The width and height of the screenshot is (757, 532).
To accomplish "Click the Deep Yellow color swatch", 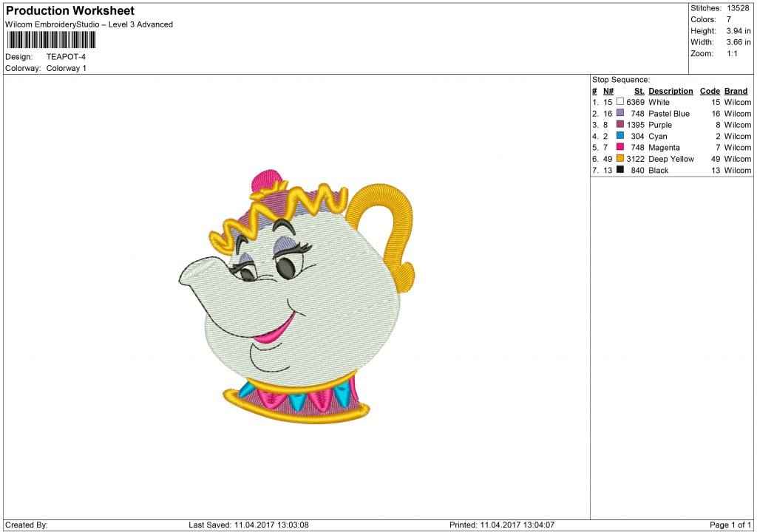I will tap(619, 159).
